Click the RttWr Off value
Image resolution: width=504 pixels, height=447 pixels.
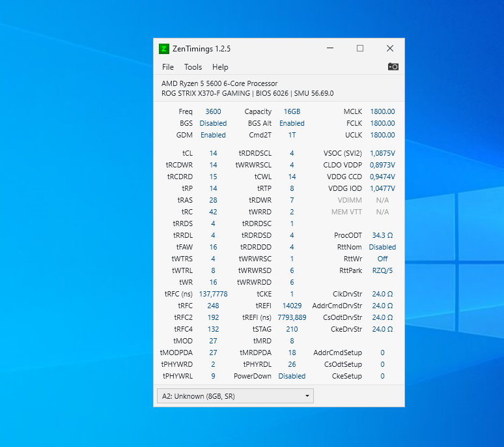click(x=382, y=259)
